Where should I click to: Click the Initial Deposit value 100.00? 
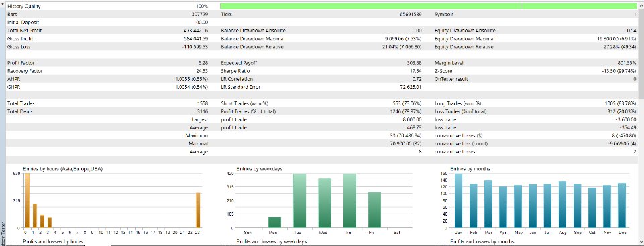coord(201,23)
